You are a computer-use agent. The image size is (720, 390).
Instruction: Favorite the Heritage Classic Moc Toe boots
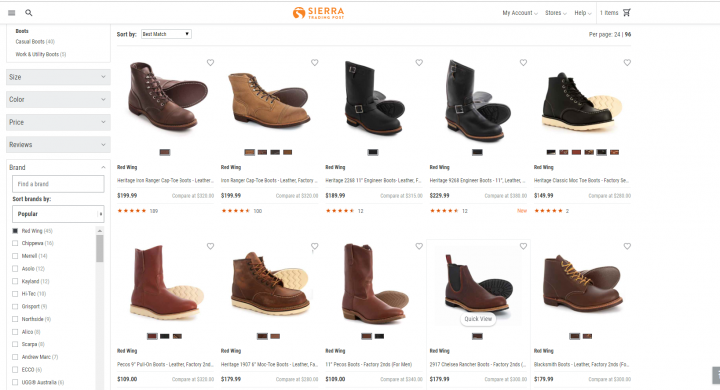pos(627,62)
